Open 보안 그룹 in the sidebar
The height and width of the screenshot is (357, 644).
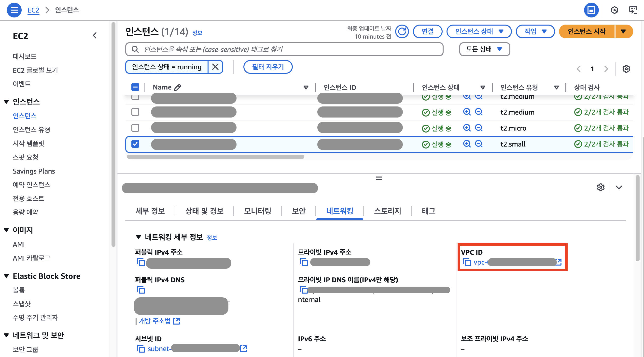click(x=26, y=349)
